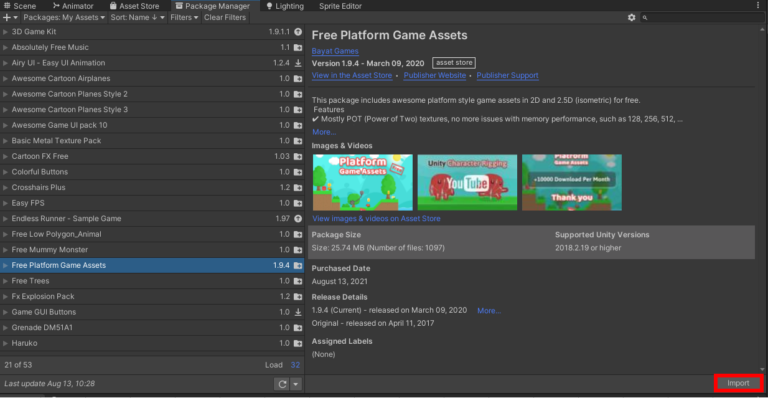
Task: Click import icon for Awesome Game UI pack 10
Action: 298,125
